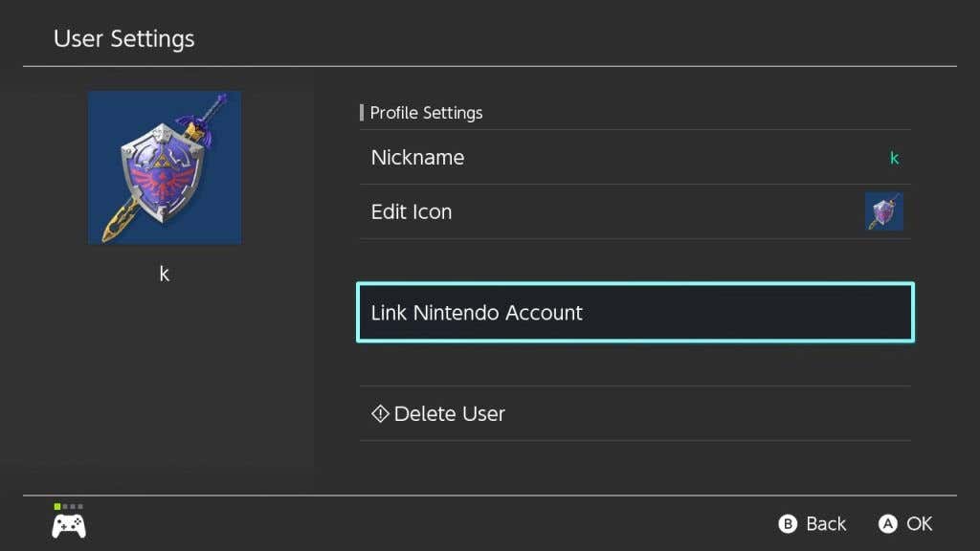
Task: Choose Delete User option
Action: (448, 413)
